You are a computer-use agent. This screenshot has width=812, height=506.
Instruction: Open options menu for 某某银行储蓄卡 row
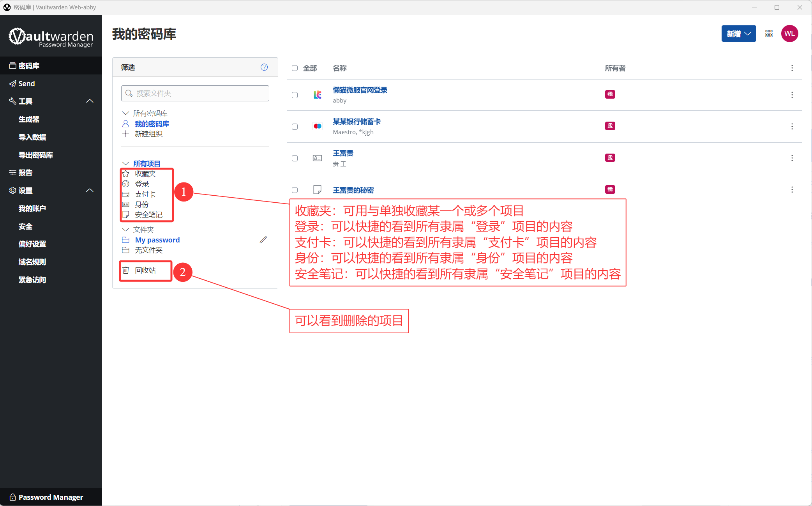tap(792, 126)
